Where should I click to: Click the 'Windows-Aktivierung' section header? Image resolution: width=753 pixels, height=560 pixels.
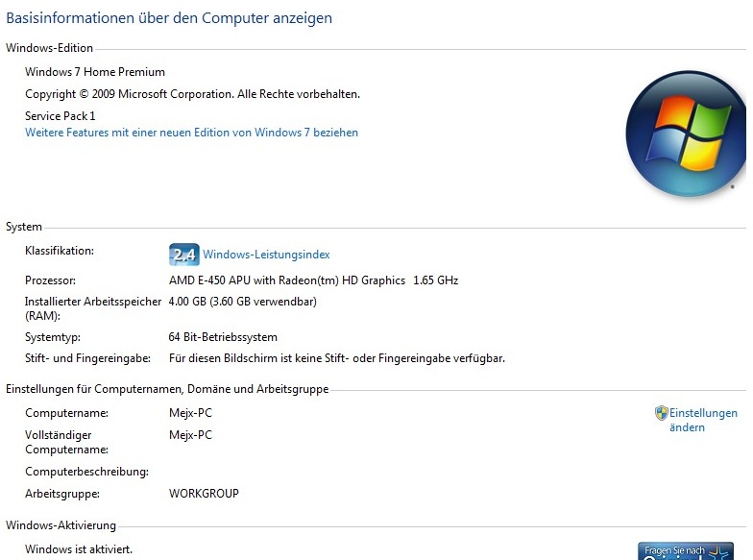(x=61, y=525)
